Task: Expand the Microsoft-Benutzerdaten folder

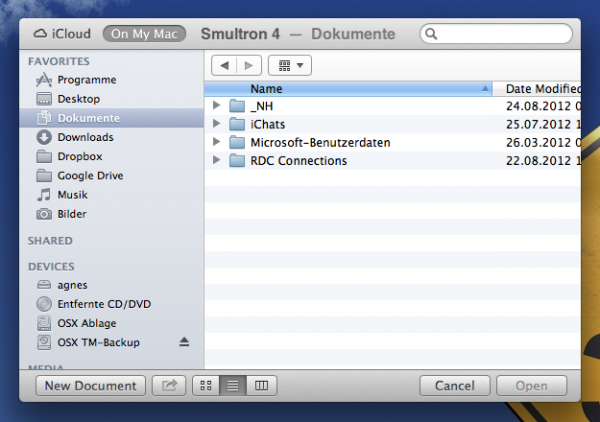Action: tap(217, 142)
